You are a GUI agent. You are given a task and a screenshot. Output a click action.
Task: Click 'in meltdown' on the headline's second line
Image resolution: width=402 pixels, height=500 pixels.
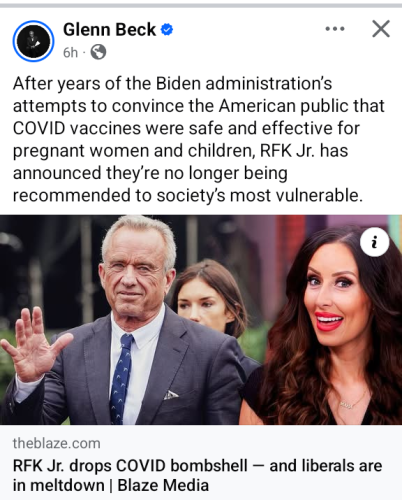tap(59, 485)
